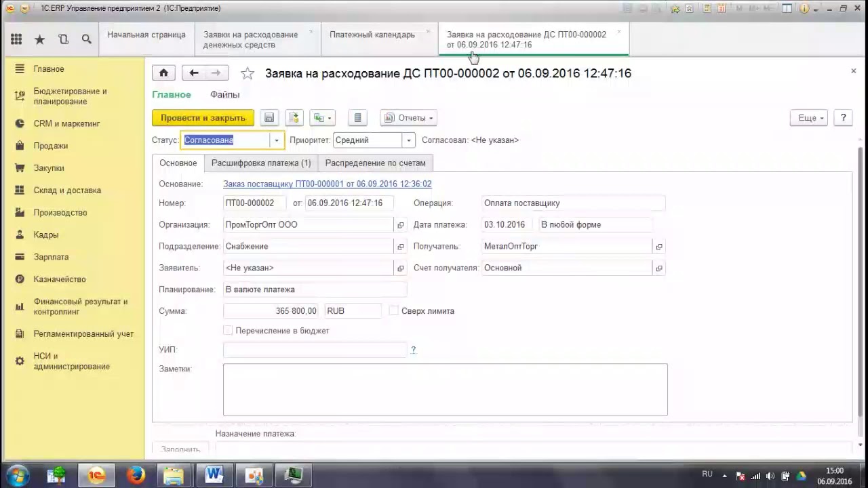The width and height of the screenshot is (868, 488).
Task: Open Microsoft Word from the taskbar
Action: coord(214,475)
